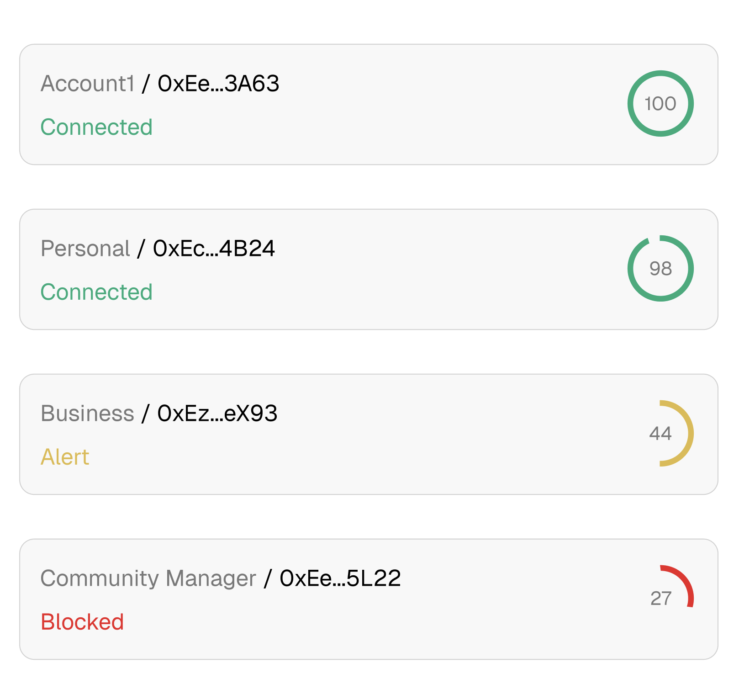
Task: Click the Alert status label
Action: coord(65,457)
